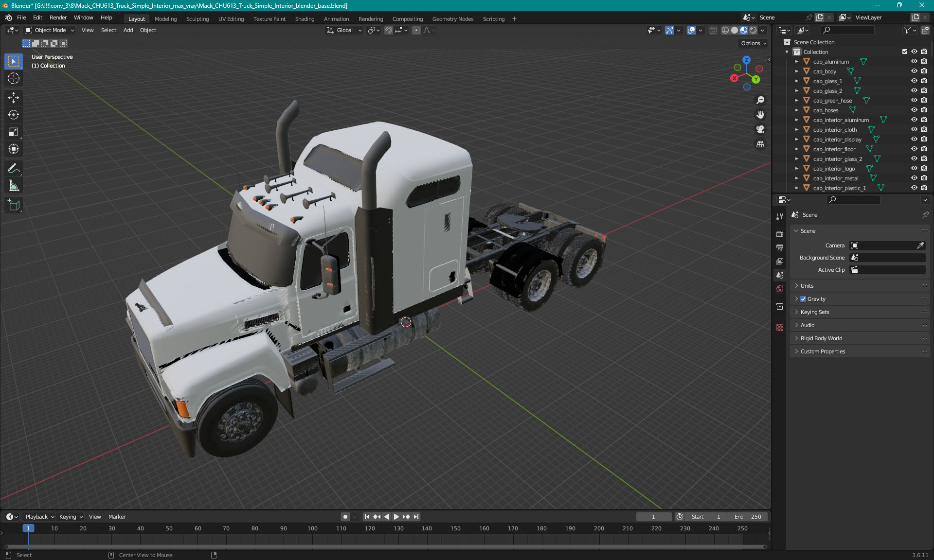Hide cab_hoses in viewport
Image resolution: width=934 pixels, height=560 pixels.
click(914, 110)
